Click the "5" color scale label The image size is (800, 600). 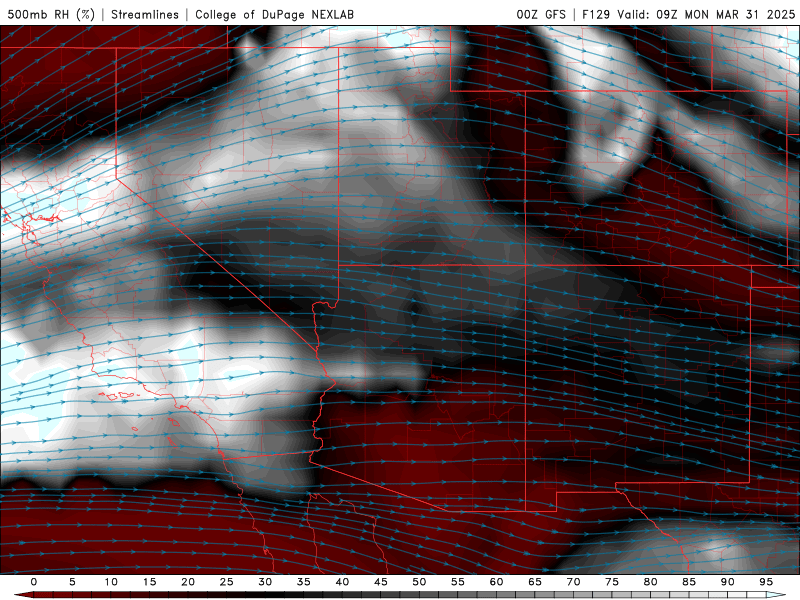72,582
